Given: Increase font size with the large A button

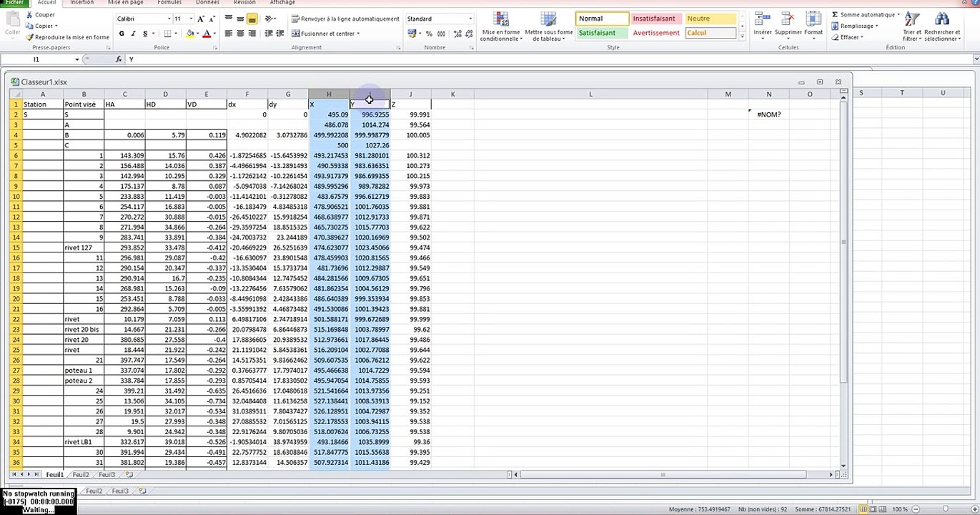Looking at the screenshot, I should (x=200, y=19).
